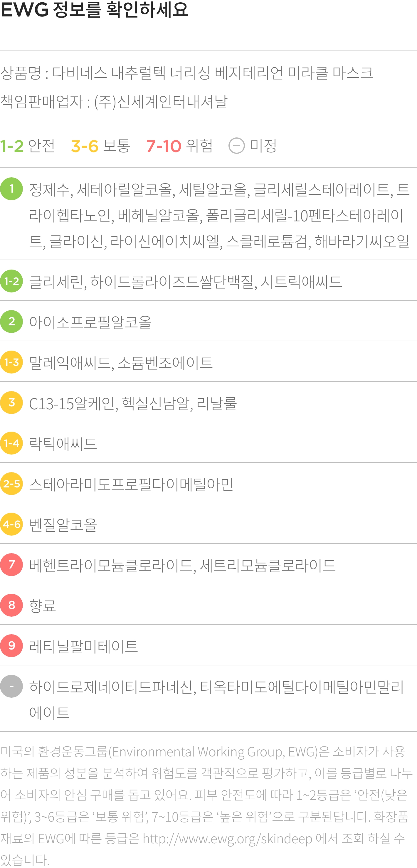
Task: Click the red grade 7 badge
Action: pyautogui.click(x=11, y=565)
